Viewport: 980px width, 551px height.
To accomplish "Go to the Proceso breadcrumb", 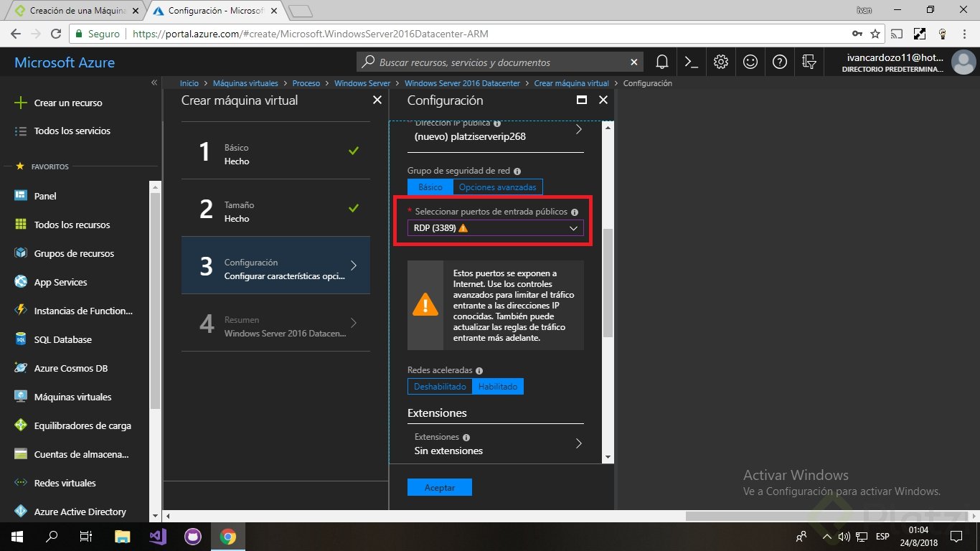I will pos(306,83).
